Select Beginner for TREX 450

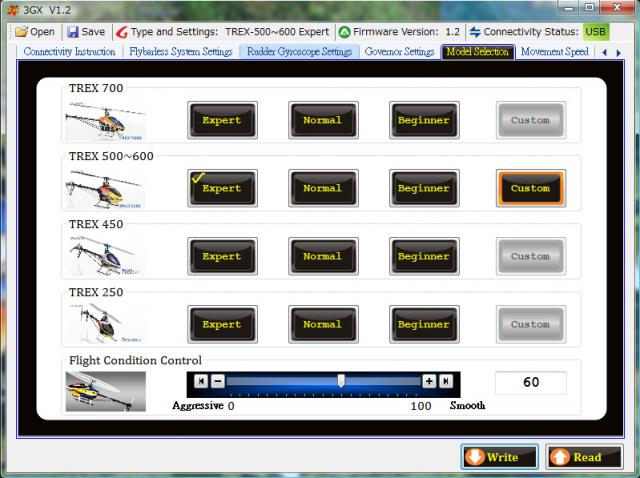(424, 256)
